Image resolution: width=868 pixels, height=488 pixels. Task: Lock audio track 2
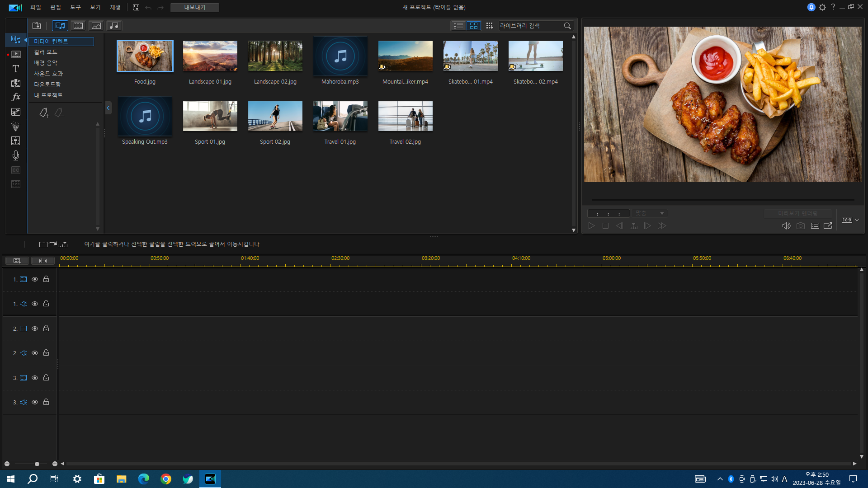point(46,353)
